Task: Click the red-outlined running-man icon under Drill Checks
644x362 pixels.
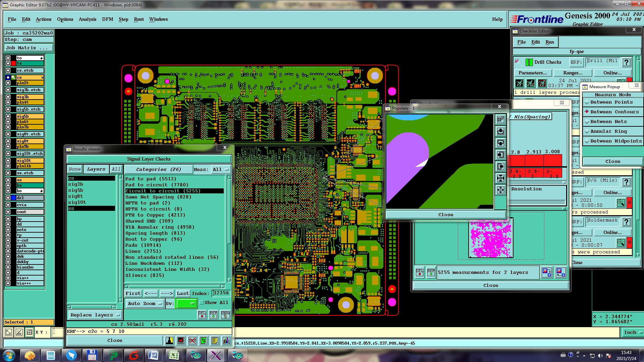Action: point(542,83)
